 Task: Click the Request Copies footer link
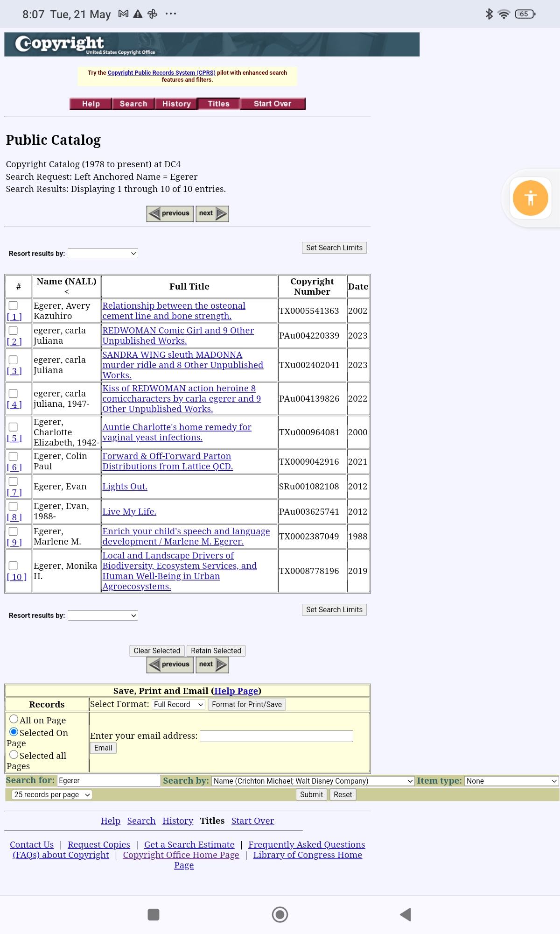[x=99, y=844]
